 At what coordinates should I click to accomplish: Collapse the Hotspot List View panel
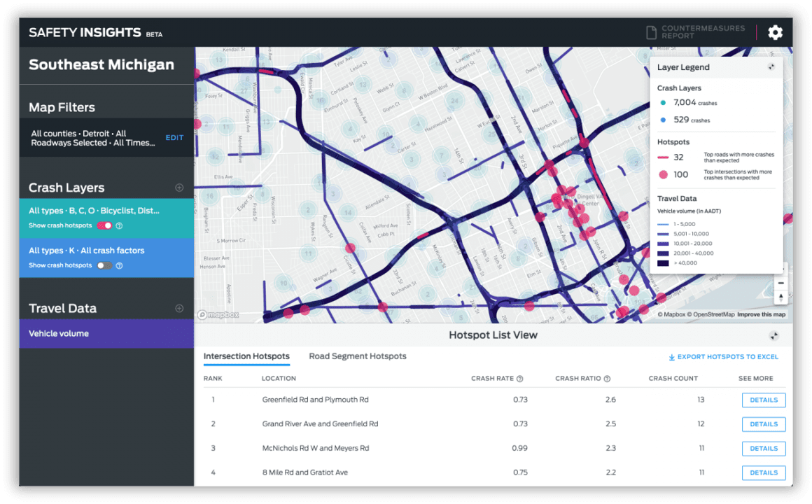click(773, 336)
